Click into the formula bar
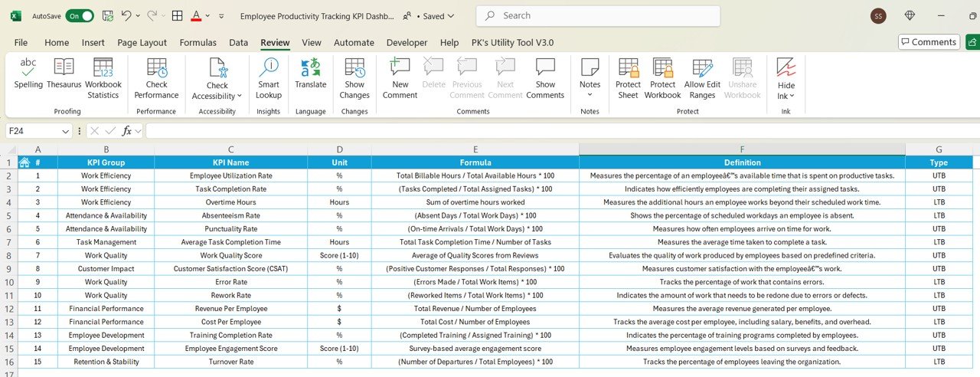 pyautogui.click(x=536, y=131)
